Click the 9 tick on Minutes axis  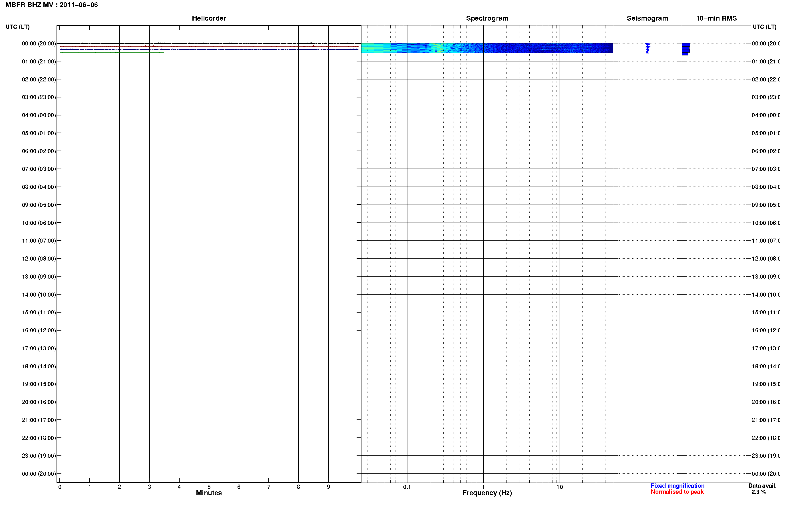pos(328,487)
